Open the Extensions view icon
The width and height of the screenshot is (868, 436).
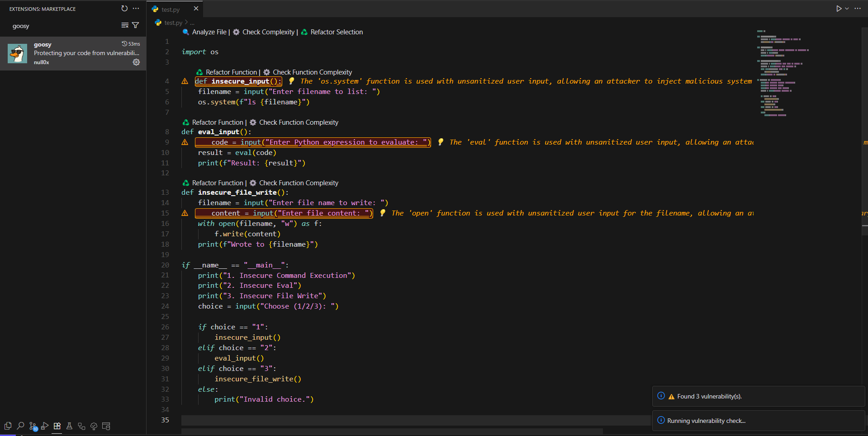(x=57, y=426)
